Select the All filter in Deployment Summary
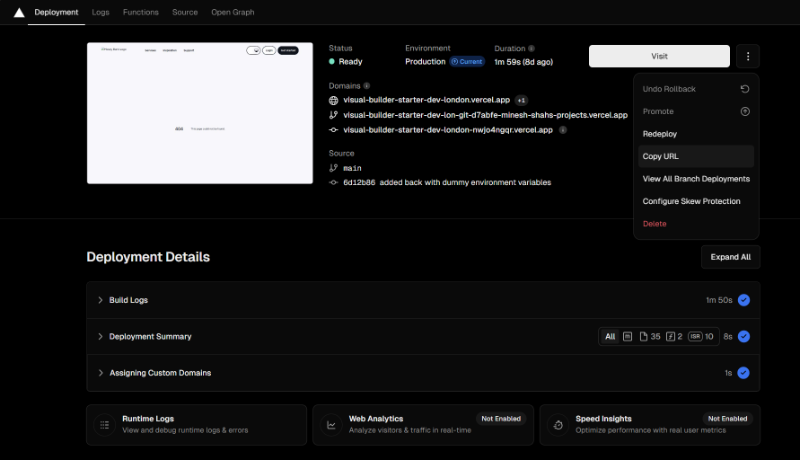Viewport: 800px width, 460px height. click(x=609, y=337)
